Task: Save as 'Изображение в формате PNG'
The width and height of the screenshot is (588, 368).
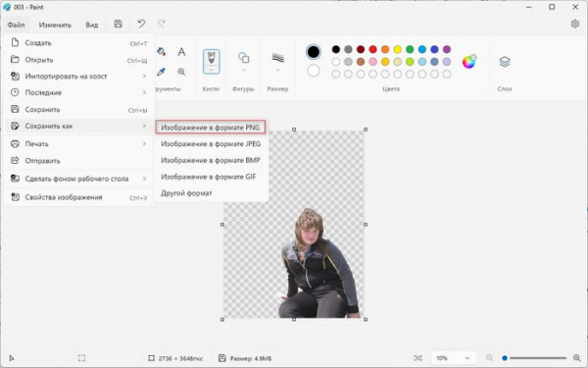Action: point(211,128)
